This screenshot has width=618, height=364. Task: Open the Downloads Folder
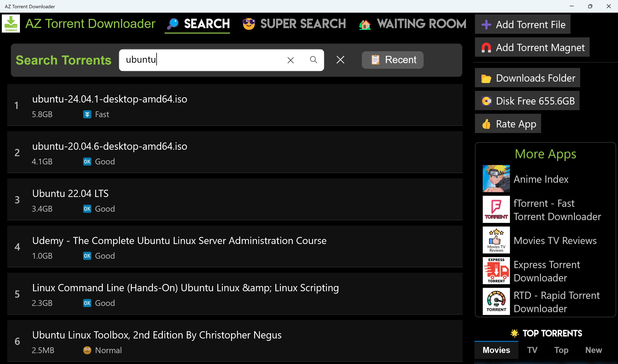click(527, 78)
